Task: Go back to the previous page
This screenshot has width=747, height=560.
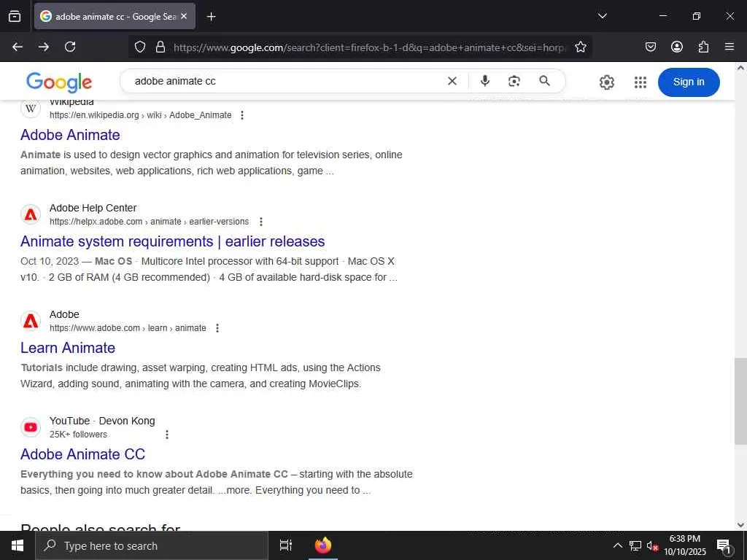Action: pyautogui.click(x=18, y=47)
